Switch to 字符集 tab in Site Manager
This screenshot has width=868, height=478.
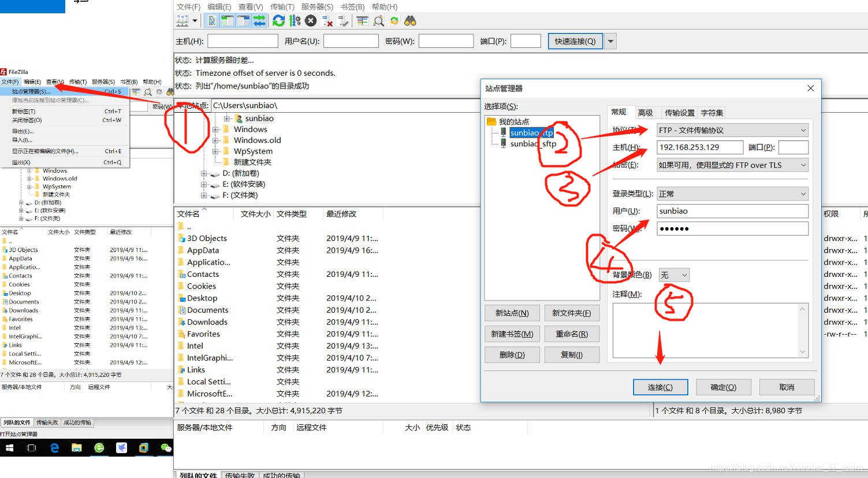(x=712, y=113)
